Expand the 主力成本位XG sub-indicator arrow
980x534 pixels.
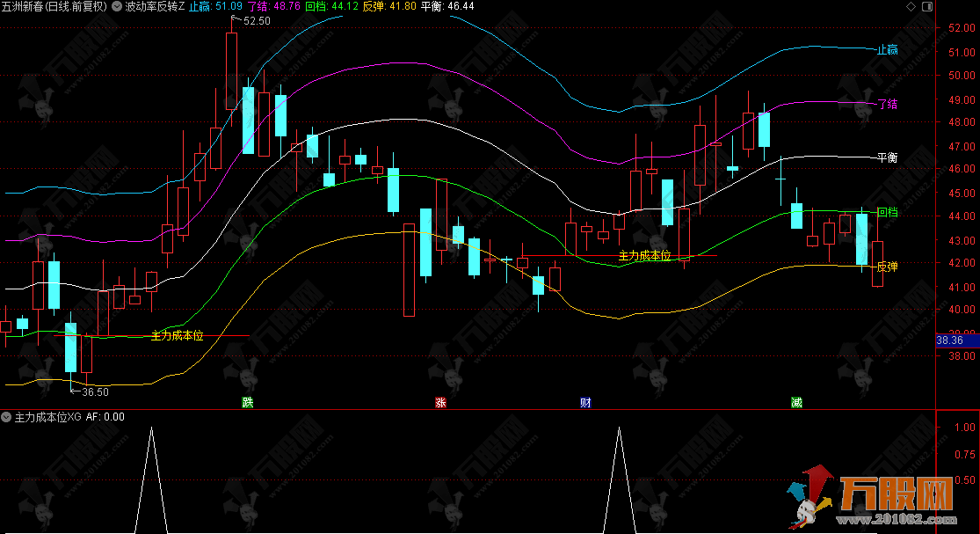pyautogui.click(x=8, y=417)
